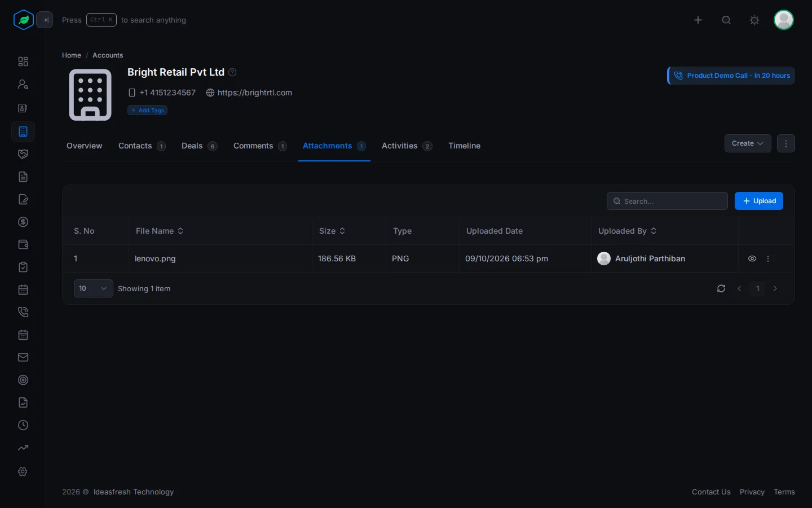
Task: Click the magnifier search icon in top bar
Action: pyautogui.click(x=726, y=20)
